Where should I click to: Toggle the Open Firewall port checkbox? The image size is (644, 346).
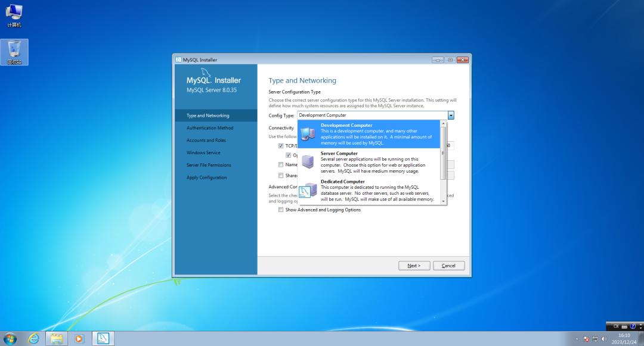(x=289, y=155)
